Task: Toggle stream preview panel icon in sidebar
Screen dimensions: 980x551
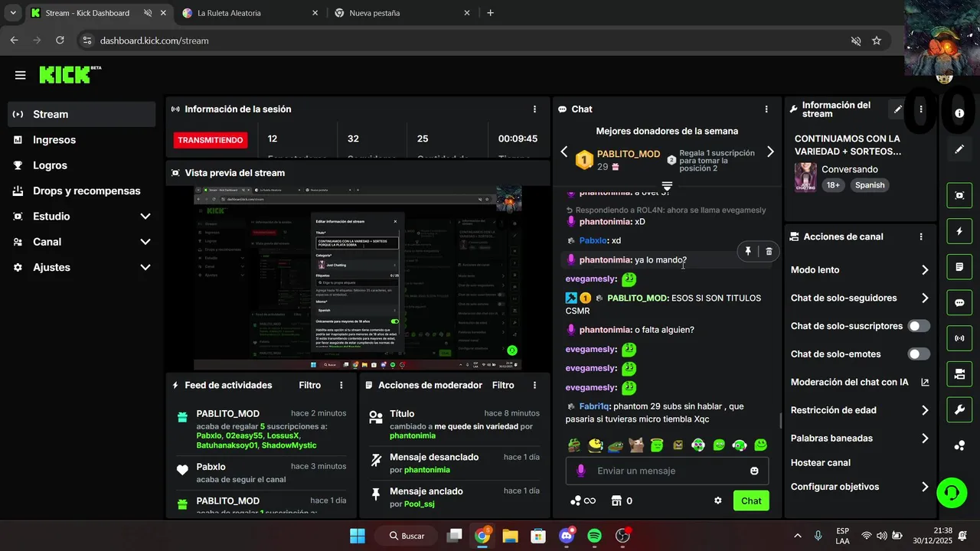Action: 959,195
